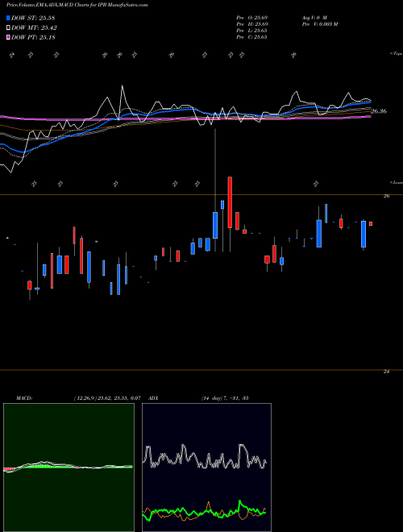Viewport: 403px width, 532px height.
Task: Click the '<Lows' marker label
Action: (396, 182)
